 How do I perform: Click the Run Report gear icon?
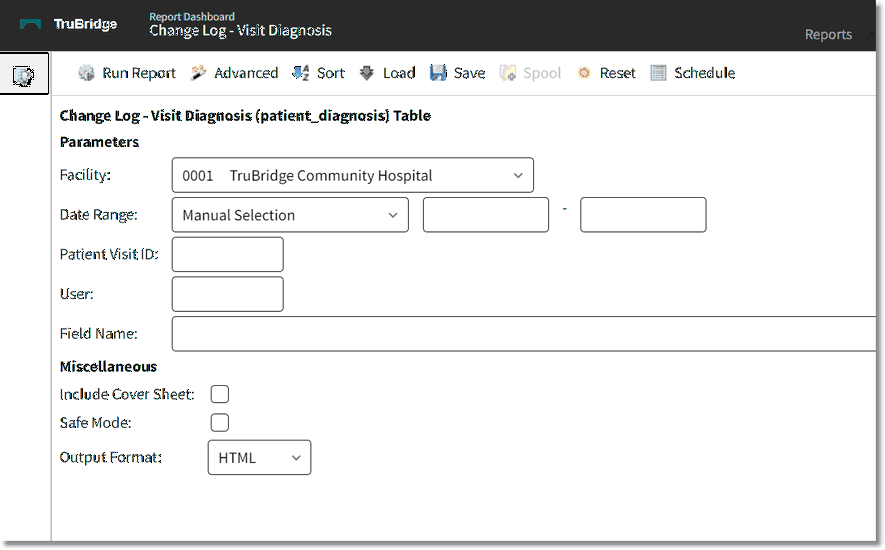coord(87,73)
